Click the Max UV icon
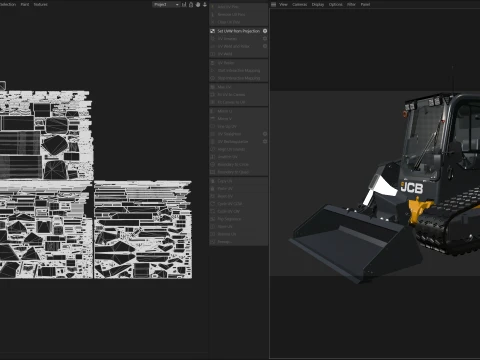480x360 pixels. coord(212,87)
